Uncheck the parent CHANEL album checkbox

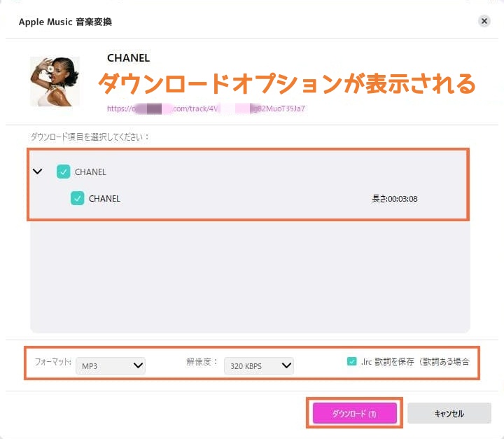pyautogui.click(x=64, y=172)
